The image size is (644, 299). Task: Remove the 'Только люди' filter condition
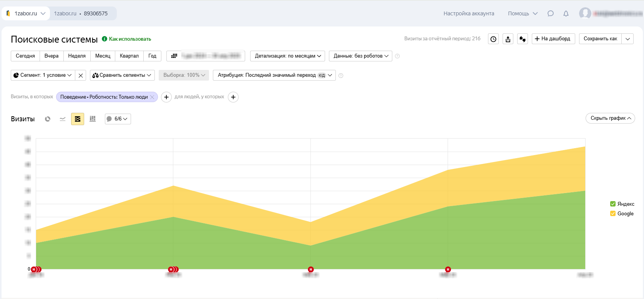(x=152, y=97)
